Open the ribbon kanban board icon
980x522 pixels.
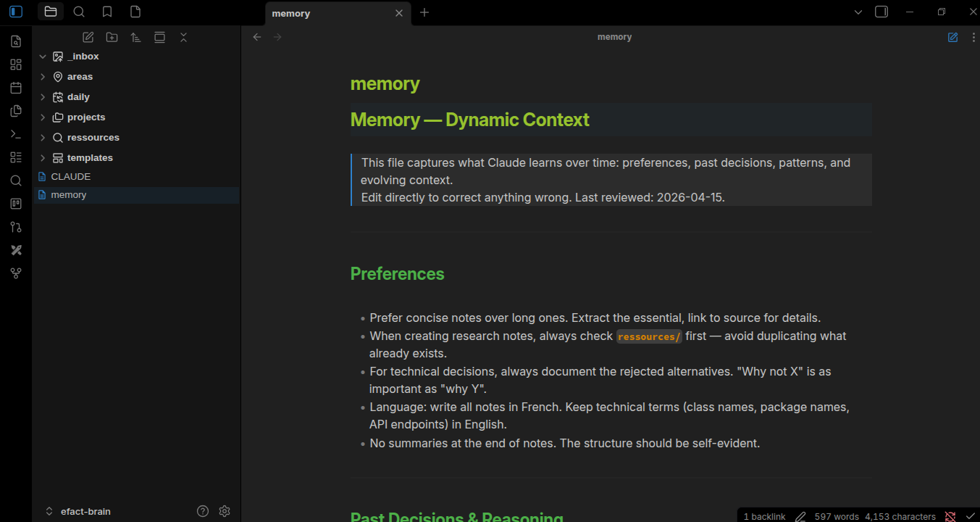16,204
